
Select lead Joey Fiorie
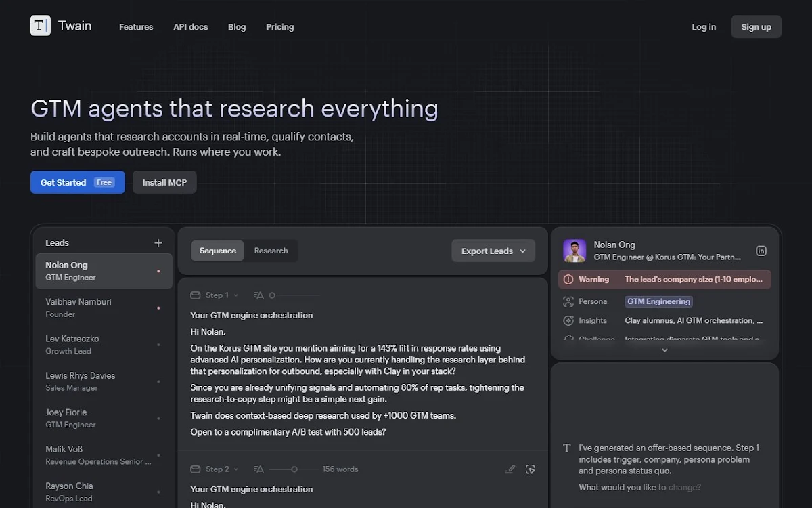coord(104,418)
